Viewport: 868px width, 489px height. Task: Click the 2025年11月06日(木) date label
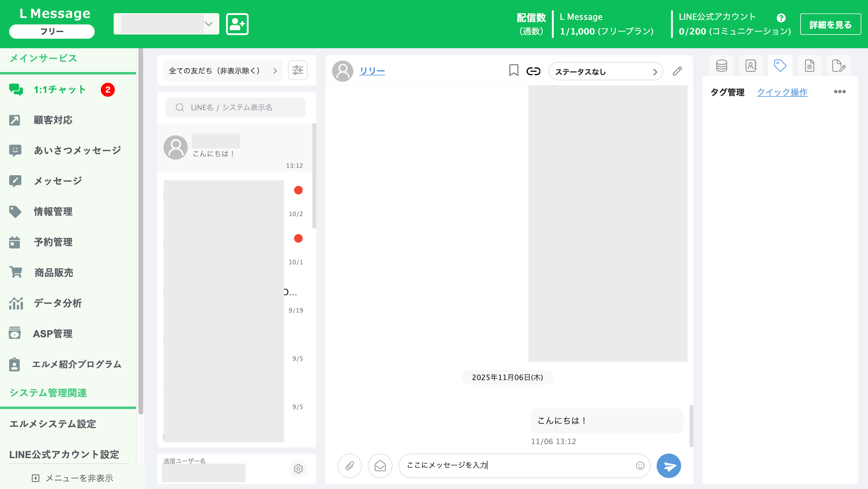pos(507,377)
